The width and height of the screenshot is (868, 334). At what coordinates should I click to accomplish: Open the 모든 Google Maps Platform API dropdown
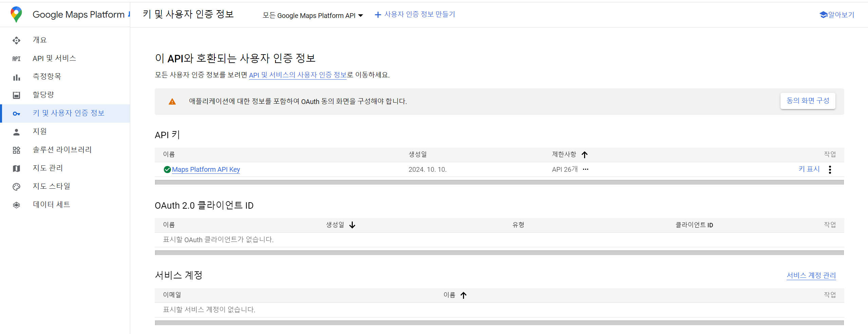313,16
